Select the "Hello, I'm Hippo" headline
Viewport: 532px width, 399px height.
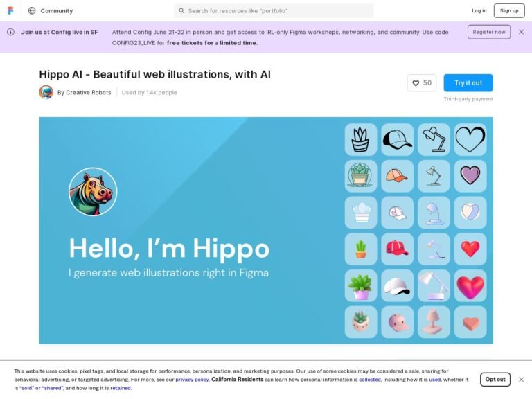[169, 249]
